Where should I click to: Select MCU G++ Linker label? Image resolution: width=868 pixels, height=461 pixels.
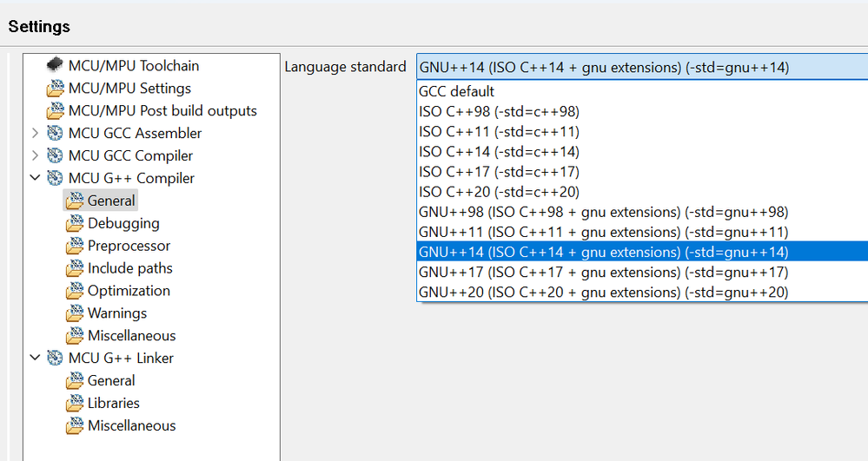[x=121, y=358]
